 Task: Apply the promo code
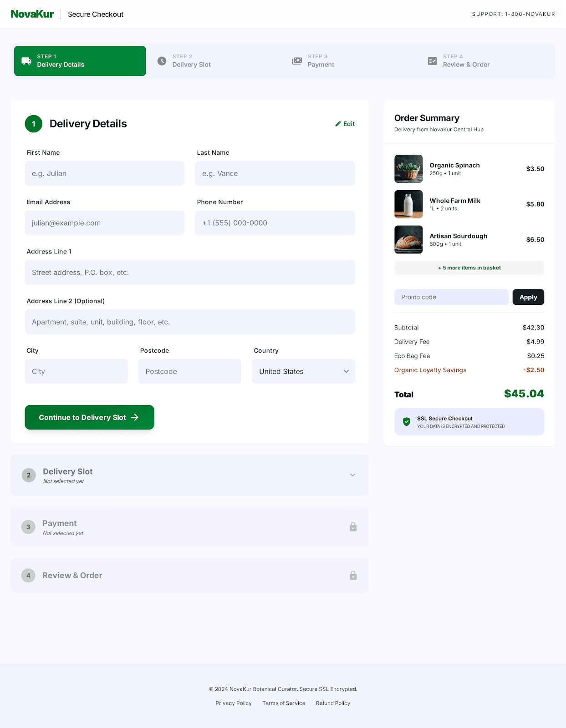pyautogui.click(x=528, y=297)
